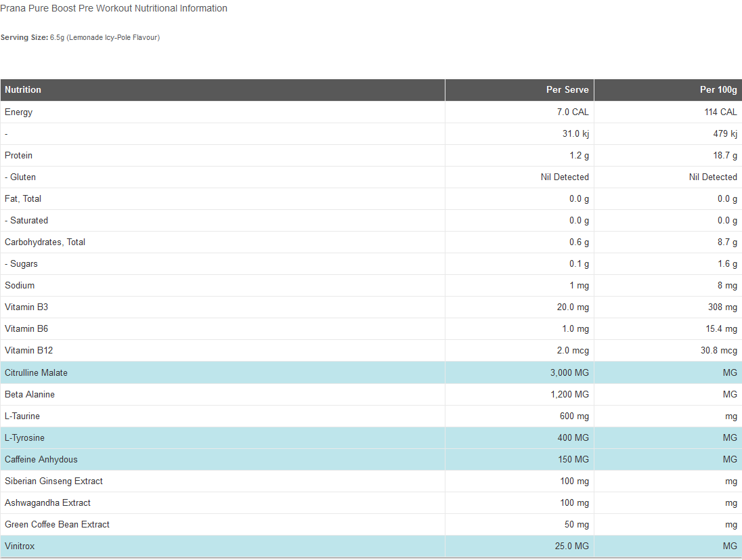
Task: Select the 'Ashwagandha Extract' row label
Action: click(48, 503)
